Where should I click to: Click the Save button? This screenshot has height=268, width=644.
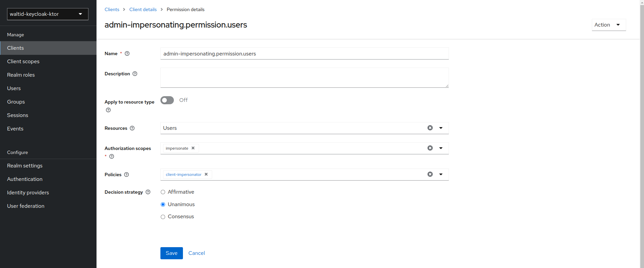click(172, 253)
